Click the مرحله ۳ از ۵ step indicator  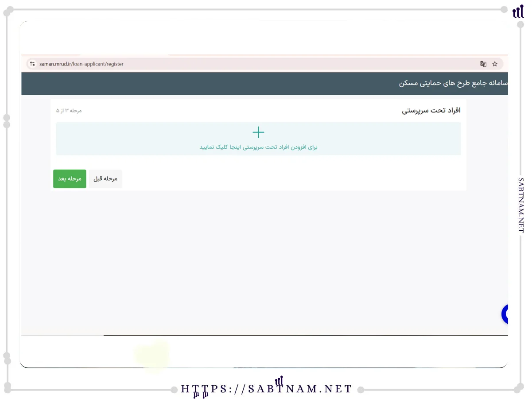pyautogui.click(x=69, y=110)
